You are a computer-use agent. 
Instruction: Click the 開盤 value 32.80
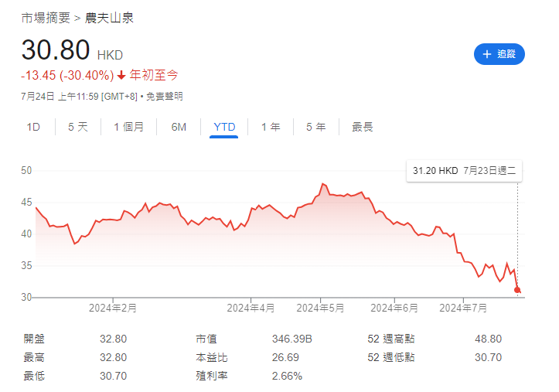pyautogui.click(x=114, y=339)
